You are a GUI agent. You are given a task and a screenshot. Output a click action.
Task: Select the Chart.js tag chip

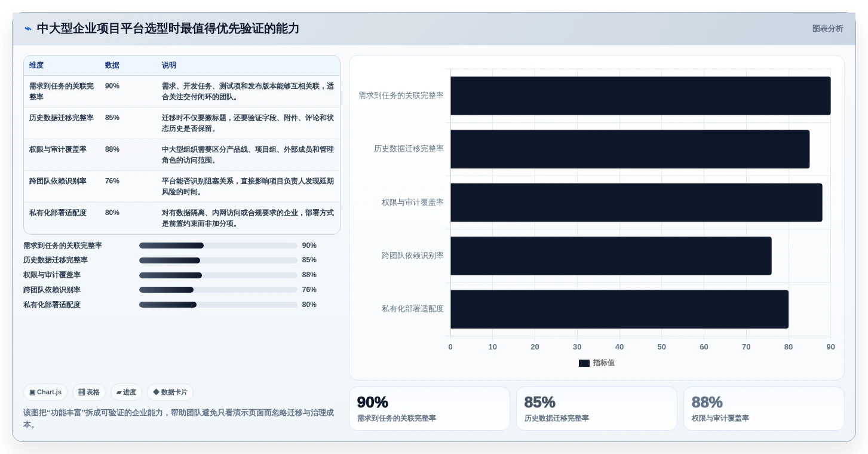pyautogui.click(x=45, y=392)
